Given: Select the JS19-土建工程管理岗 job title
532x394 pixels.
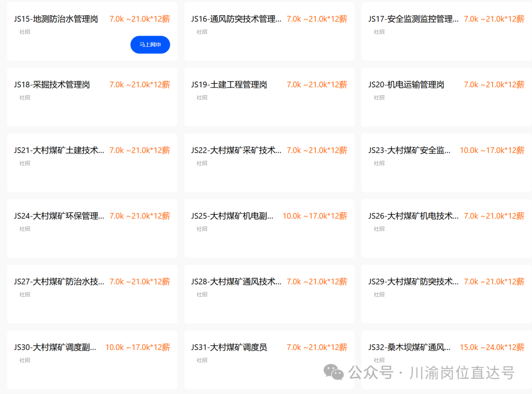Looking at the screenshot, I should click(229, 85).
